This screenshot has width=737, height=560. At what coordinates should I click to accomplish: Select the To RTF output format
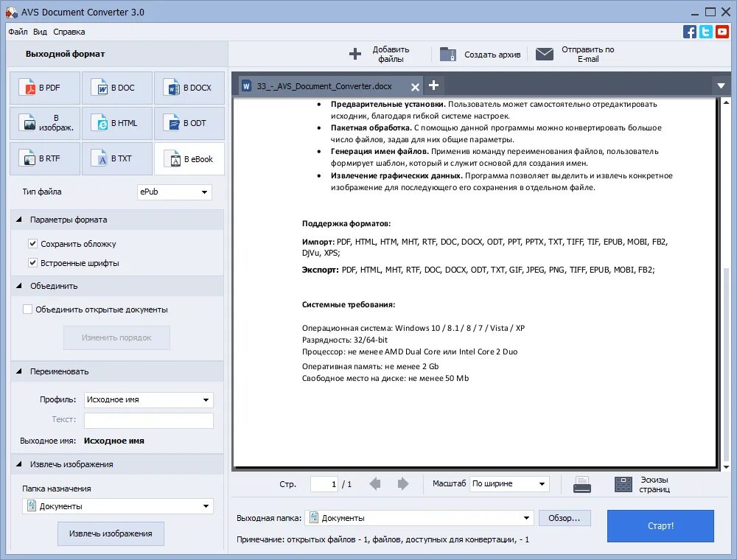[x=45, y=159]
